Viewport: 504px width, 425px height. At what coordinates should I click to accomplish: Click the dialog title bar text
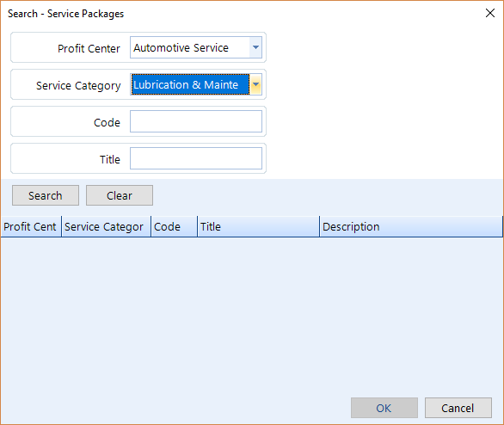click(66, 14)
